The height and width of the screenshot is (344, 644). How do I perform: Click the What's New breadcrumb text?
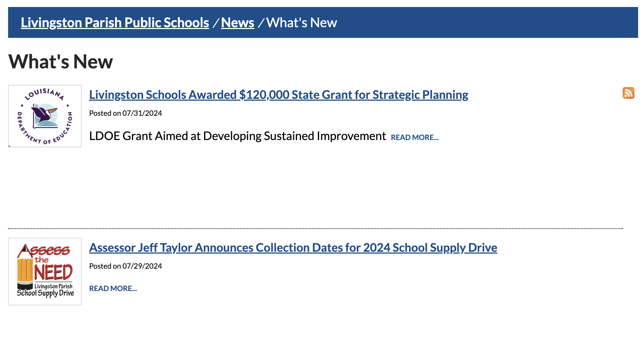click(301, 22)
